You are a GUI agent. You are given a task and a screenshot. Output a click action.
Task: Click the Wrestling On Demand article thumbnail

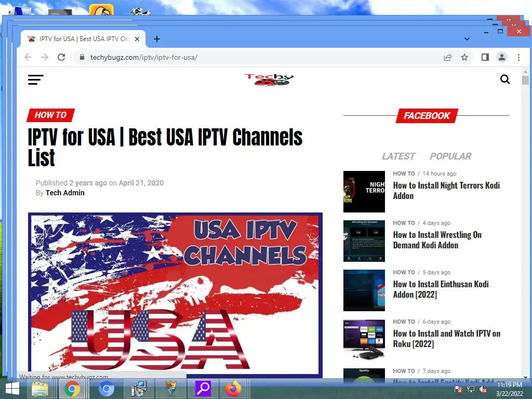(364, 241)
